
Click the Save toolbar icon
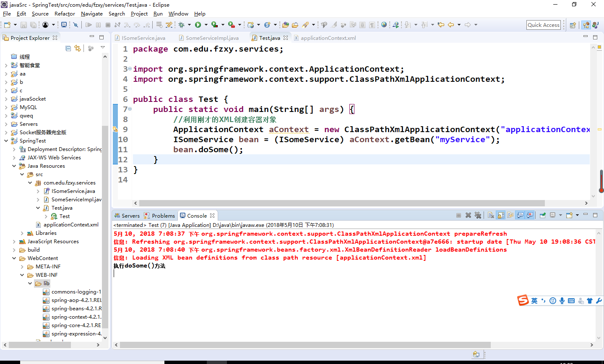[x=23, y=25]
